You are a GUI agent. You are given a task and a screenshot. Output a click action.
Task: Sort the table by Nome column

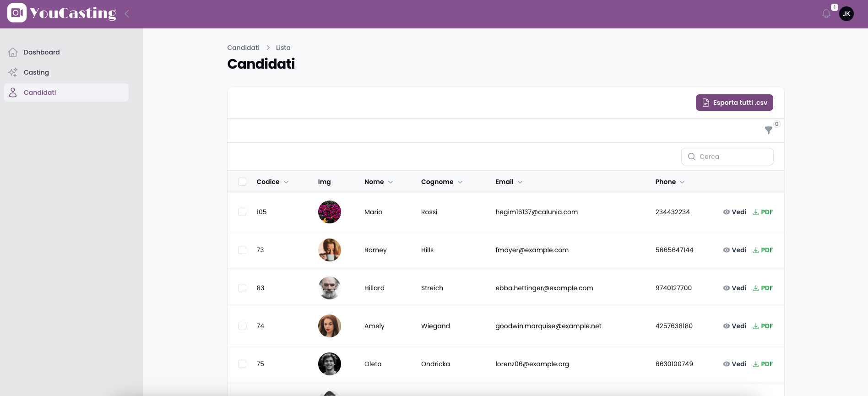coord(379,182)
